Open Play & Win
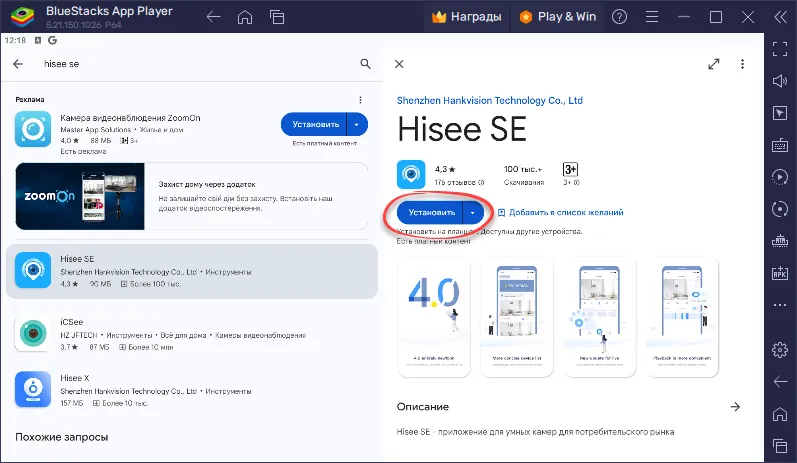This screenshot has height=463, width=797. 557,17
